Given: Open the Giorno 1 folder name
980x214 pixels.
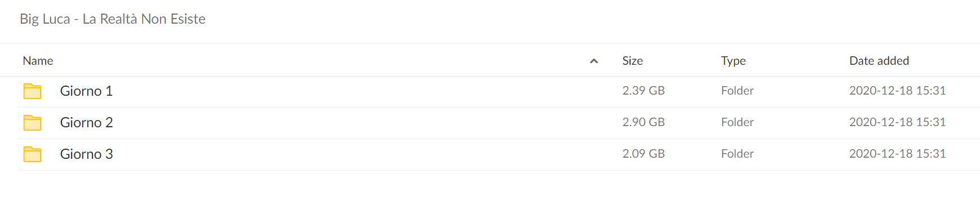Looking at the screenshot, I should pos(86,91).
